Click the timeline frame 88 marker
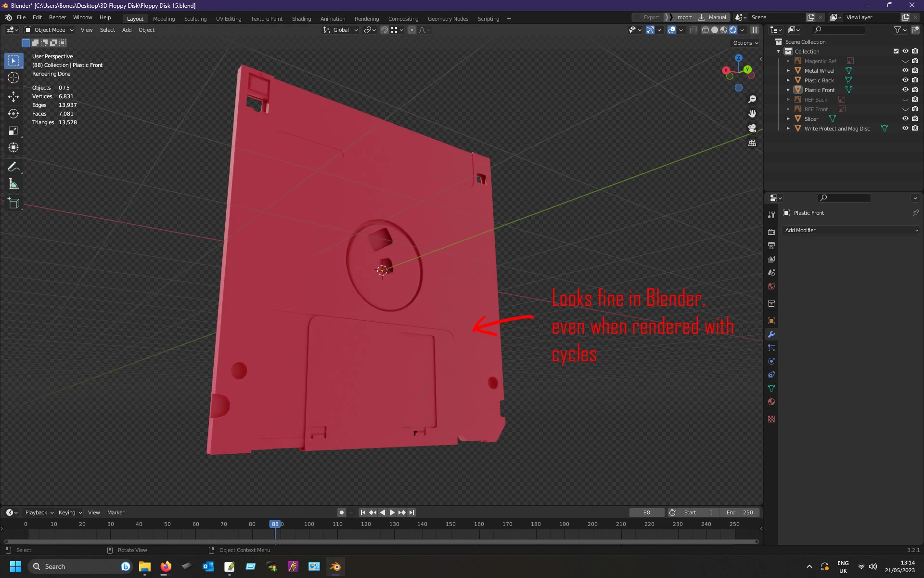 pyautogui.click(x=275, y=524)
